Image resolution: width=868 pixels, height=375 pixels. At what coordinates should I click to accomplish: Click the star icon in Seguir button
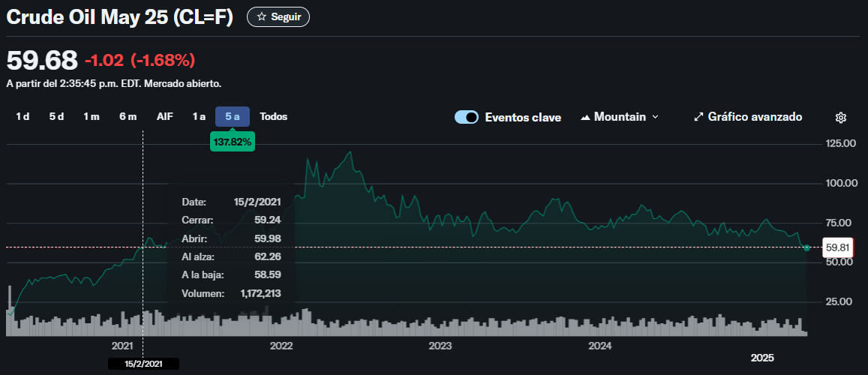point(261,17)
